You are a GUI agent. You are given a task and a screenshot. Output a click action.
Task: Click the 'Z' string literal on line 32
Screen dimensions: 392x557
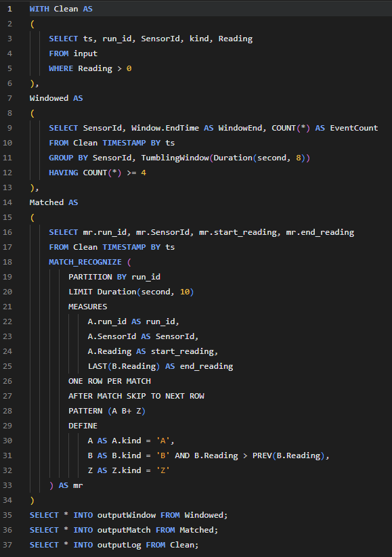(x=162, y=470)
